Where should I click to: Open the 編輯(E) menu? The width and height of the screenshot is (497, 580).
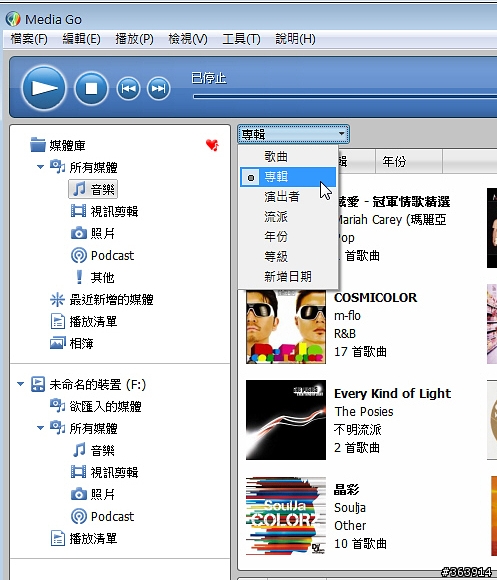tap(81, 39)
